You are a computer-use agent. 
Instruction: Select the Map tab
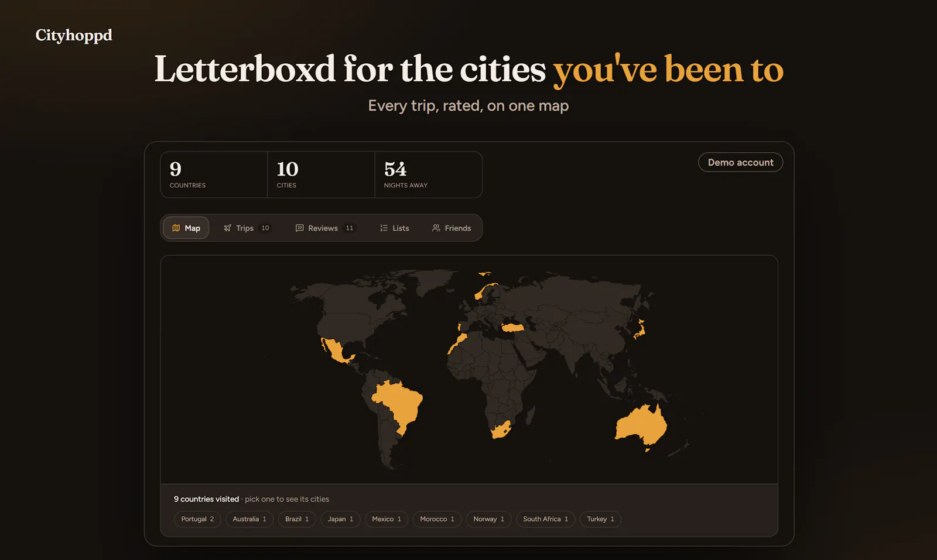tap(186, 228)
